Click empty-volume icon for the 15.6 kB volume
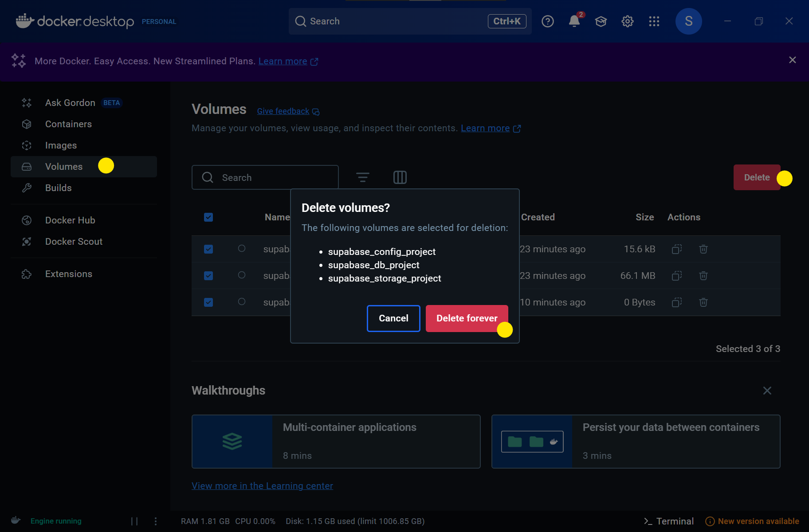809x532 pixels. click(677, 249)
